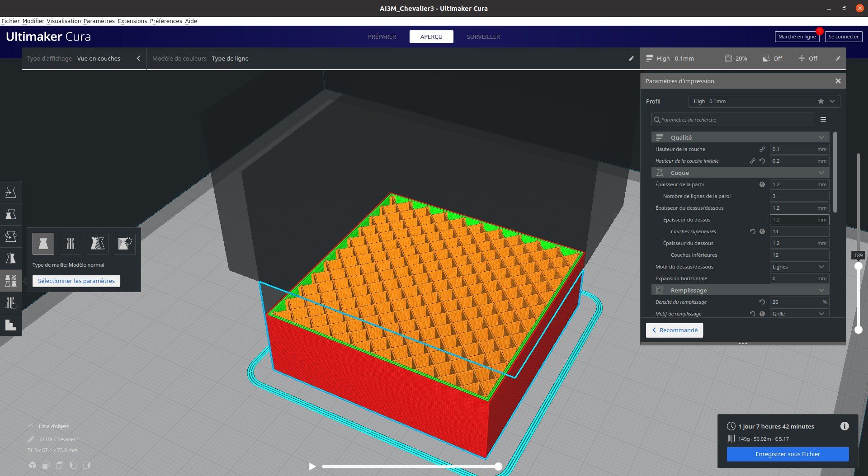The height and width of the screenshot is (476, 868).
Task: Open the Modifier menu
Action: pyautogui.click(x=33, y=21)
